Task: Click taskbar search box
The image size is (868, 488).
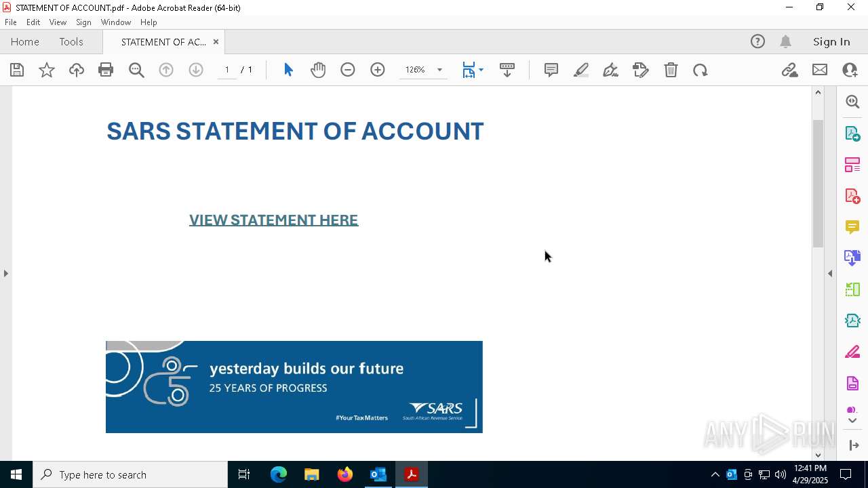Action: point(130,474)
